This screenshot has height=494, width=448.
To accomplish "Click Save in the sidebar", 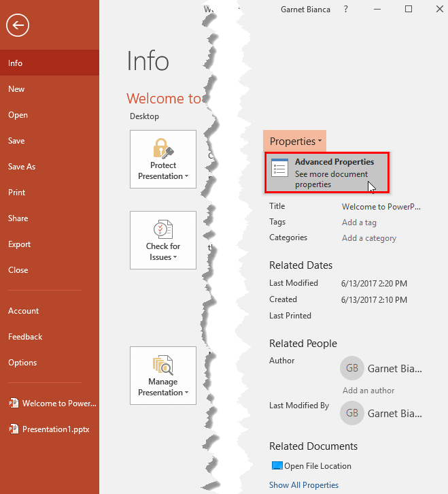I will click(x=50, y=141).
